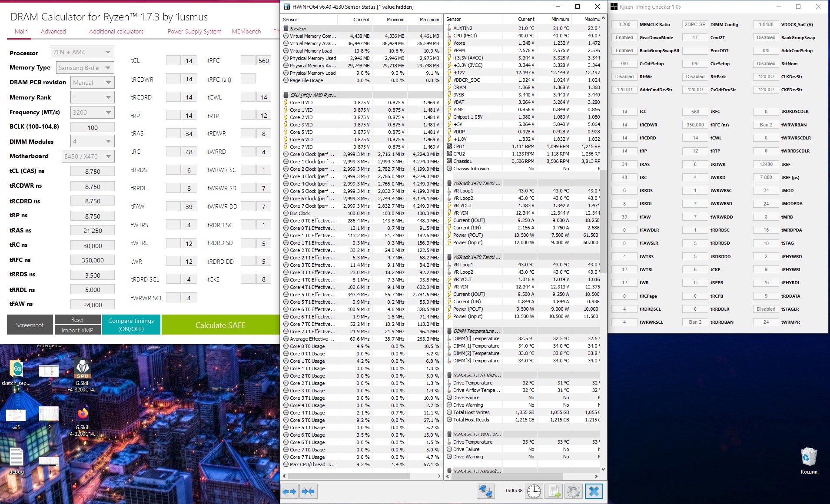Select the Average Effective clock row
This screenshot has width=830, height=504.
pos(361,339)
